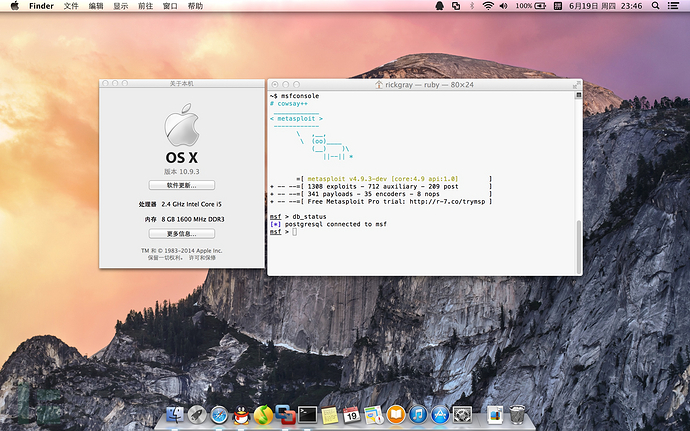This screenshot has width=690, height=431.
Task: Open VMware Fusion icon in Dock
Action: 285,414
